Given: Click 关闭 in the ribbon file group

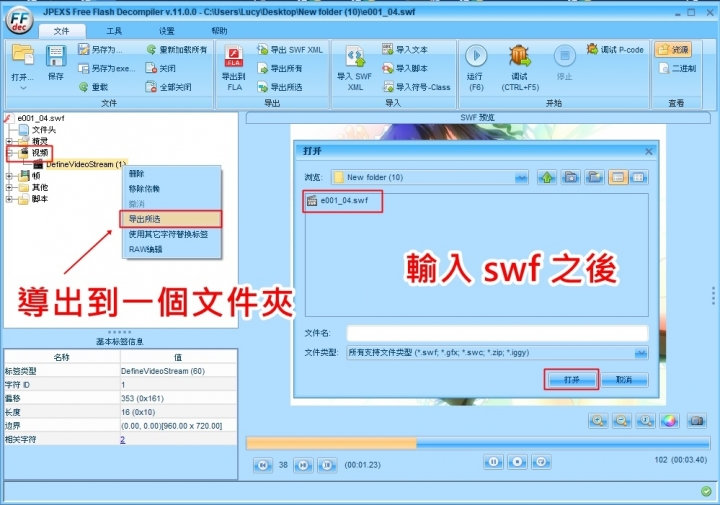Looking at the screenshot, I should tap(160, 68).
